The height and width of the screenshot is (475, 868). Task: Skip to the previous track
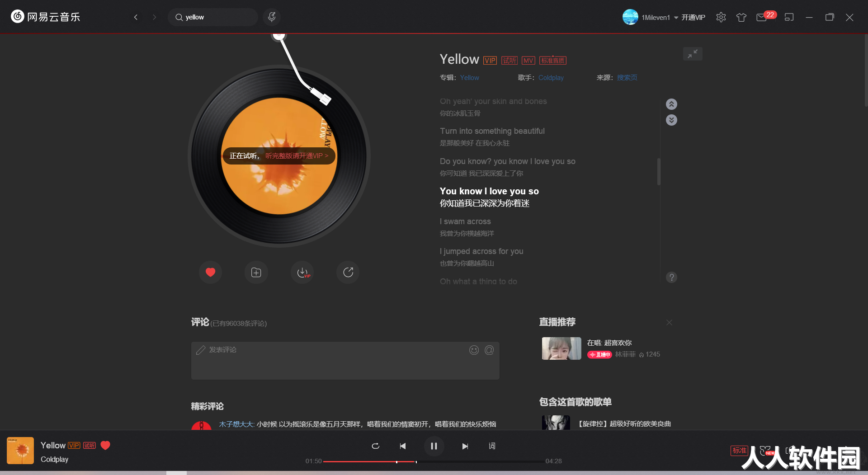[402, 446]
